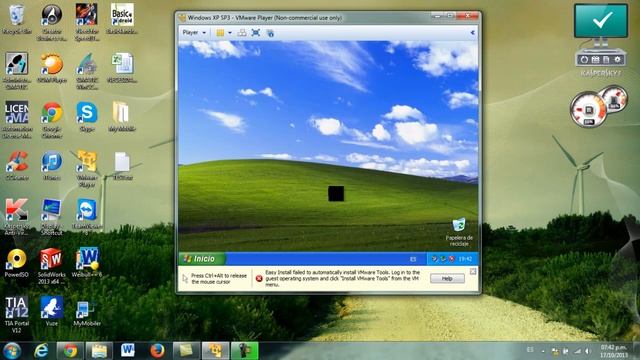Open TeamViewer desktop shortcut
Image resolution: width=640 pixels, height=360 pixels.
(x=87, y=217)
